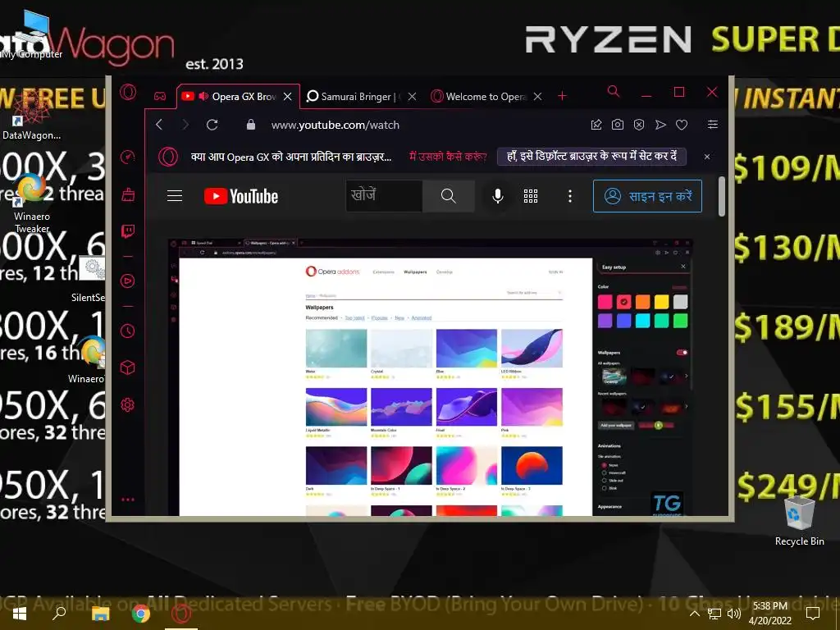Select the Winaero Tweaker desktop shortcut
Image resolution: width=840 pixels, height=630 pixels.
tap(32, 203)
